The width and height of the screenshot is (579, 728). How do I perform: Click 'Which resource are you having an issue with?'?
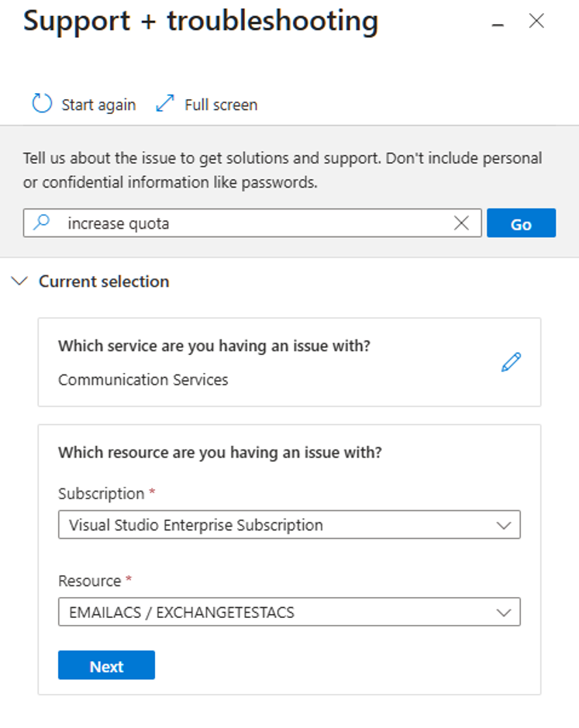[219, 452]
